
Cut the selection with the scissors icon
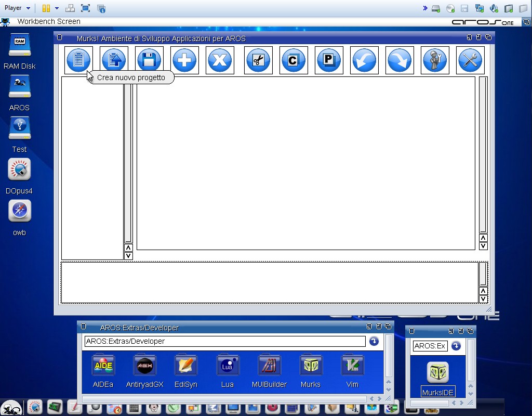click(x=258, y=60)
